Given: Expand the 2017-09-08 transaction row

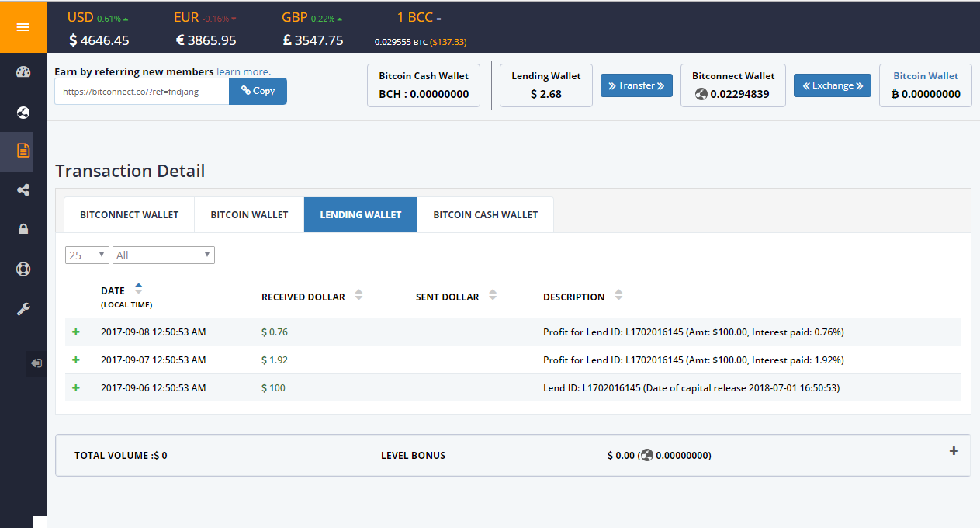Looking at the screenshot, I should [76, 332].
